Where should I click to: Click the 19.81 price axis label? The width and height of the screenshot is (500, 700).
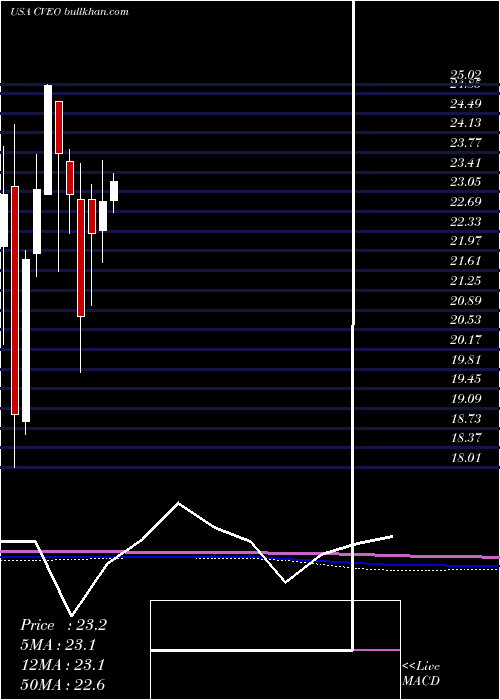[x=466, y=359]
